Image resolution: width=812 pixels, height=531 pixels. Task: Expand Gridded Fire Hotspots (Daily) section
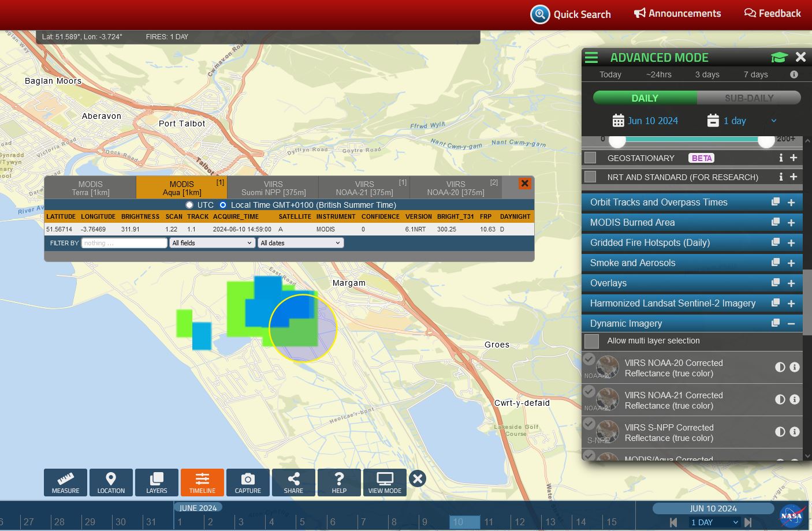[x=791, y=243]
